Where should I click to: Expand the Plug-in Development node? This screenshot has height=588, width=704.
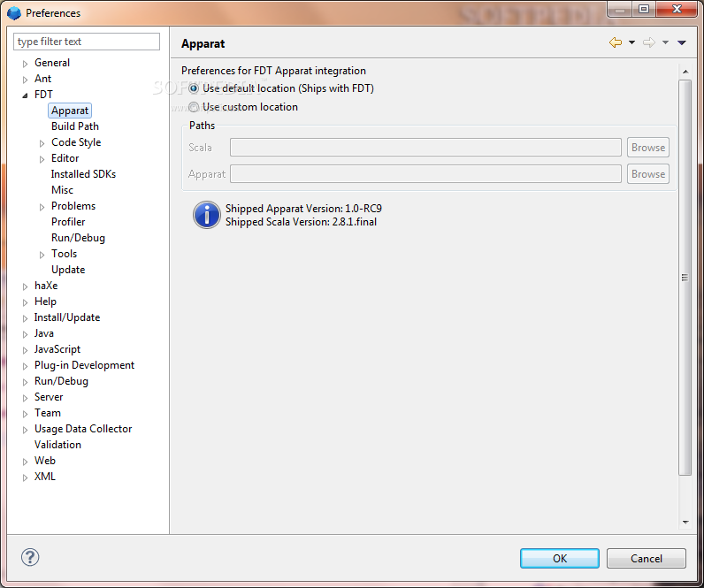(x=25, y=366)
